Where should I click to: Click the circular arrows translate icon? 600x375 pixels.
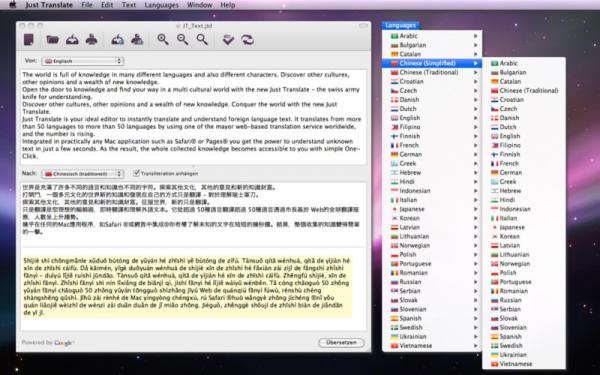tap(248, 39)
